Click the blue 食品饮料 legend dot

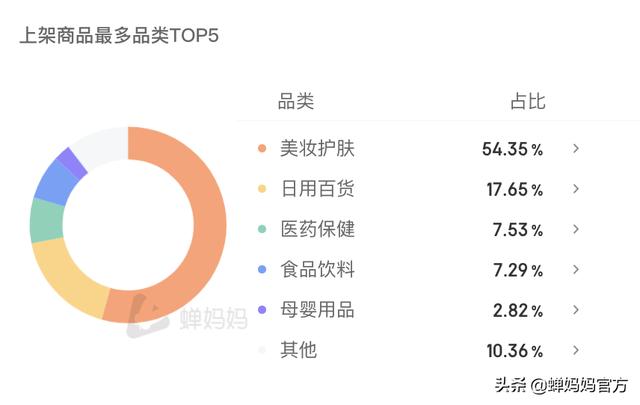262,269
